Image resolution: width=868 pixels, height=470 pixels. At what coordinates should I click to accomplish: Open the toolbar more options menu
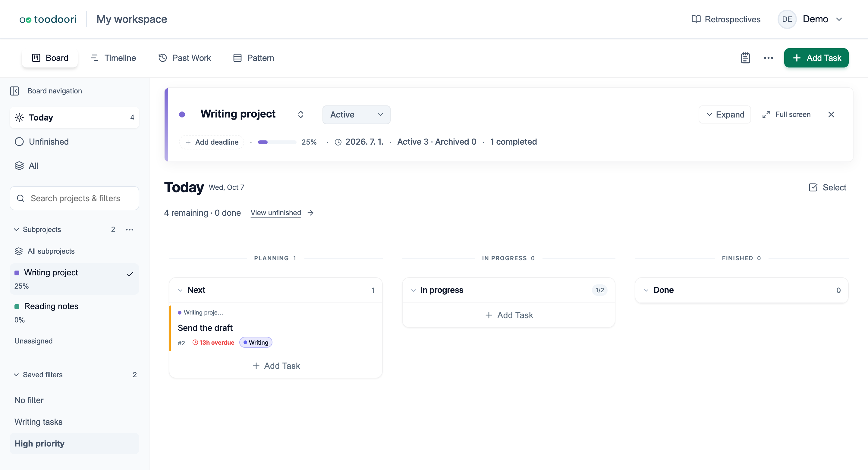768,58
